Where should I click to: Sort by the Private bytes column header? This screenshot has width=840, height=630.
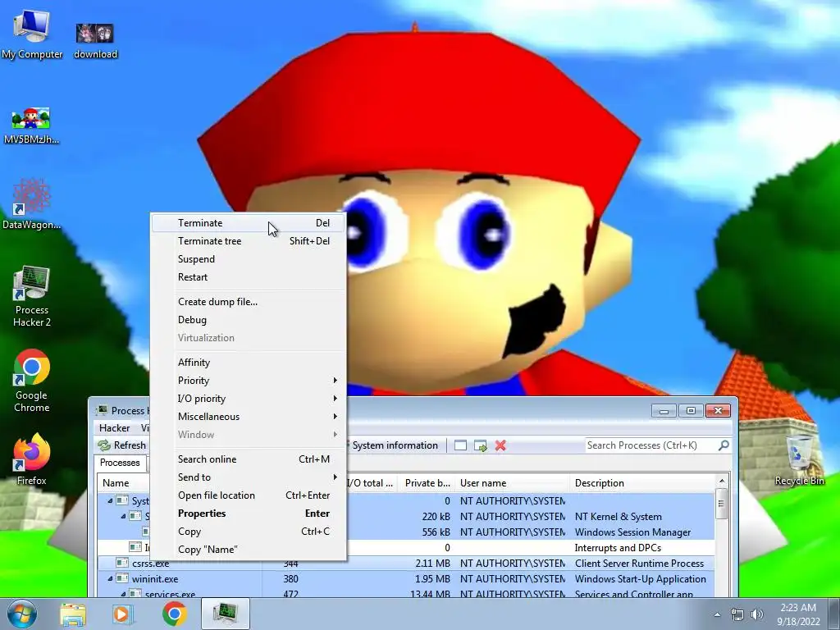pos(427,483)
